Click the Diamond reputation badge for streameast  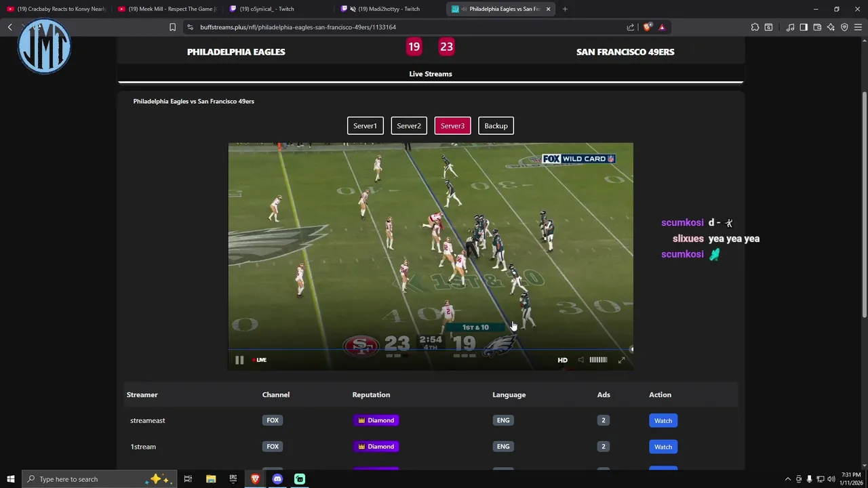pos(376,420)
